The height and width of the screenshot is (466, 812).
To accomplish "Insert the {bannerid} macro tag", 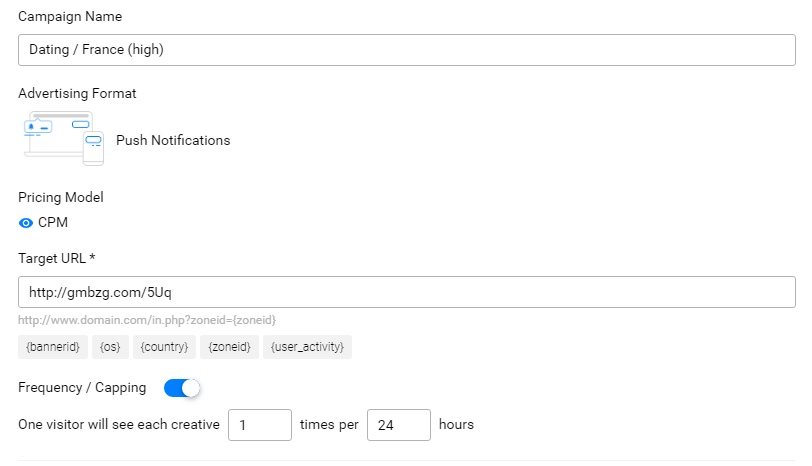I will tap(53, 347).
